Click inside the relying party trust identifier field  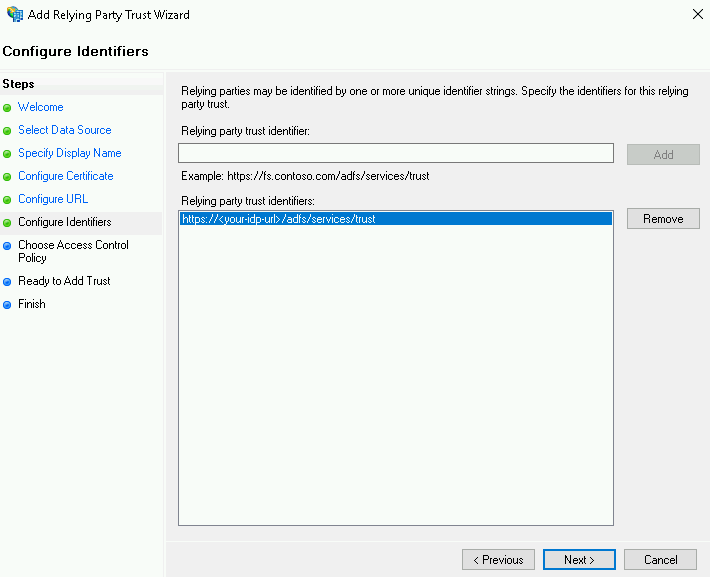(395, 153)
